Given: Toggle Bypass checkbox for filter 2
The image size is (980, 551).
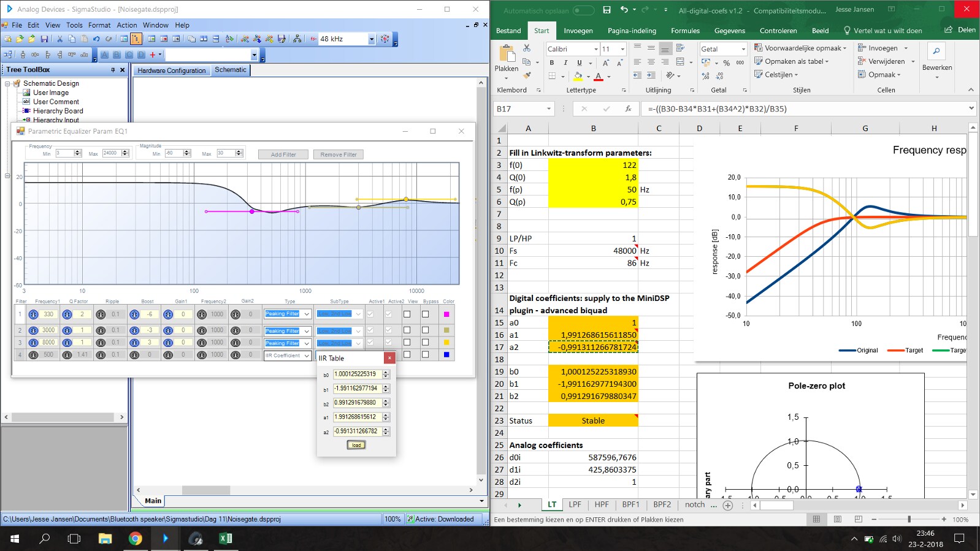Looking at the screenshot, I should tap(425, 330).
